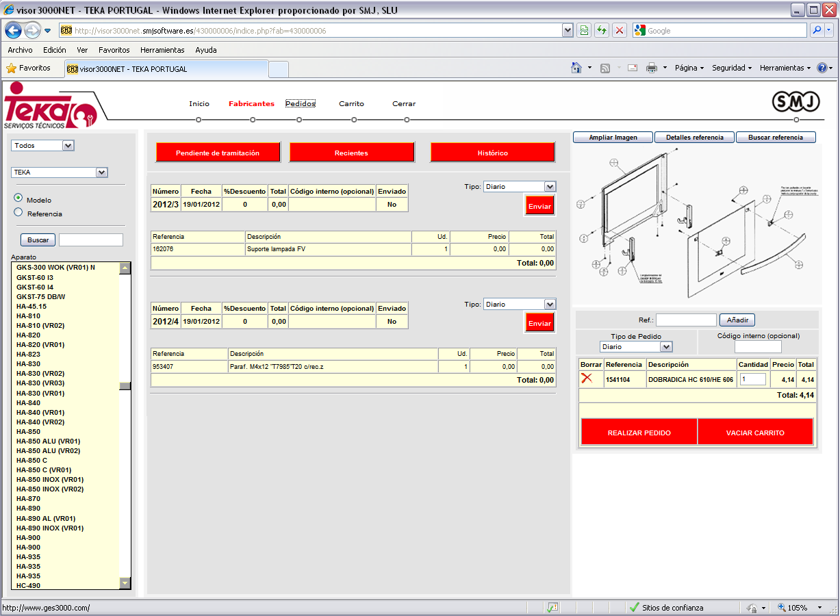Click the magnifier search button beside Google box
Screen dimensions: 840x616
pos(817,31)
